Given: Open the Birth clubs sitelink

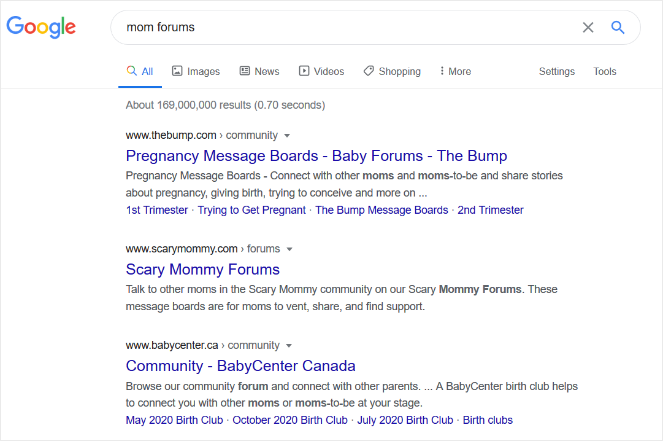Looking at the screenshot, I should point(488,420).
